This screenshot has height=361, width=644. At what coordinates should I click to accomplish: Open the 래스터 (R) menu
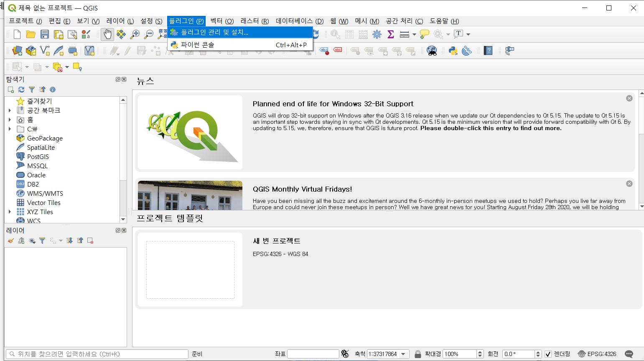pyautogui.click(x=255, y=21)
